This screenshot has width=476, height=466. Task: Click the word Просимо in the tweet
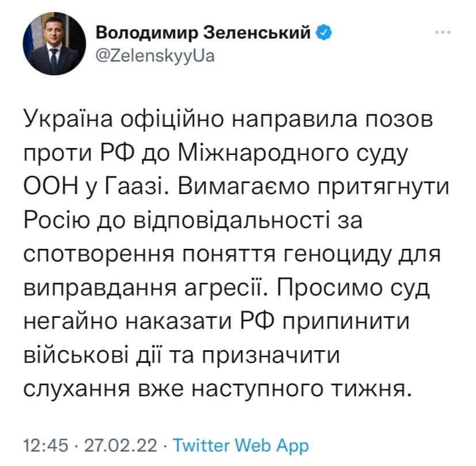coord(329,287)
